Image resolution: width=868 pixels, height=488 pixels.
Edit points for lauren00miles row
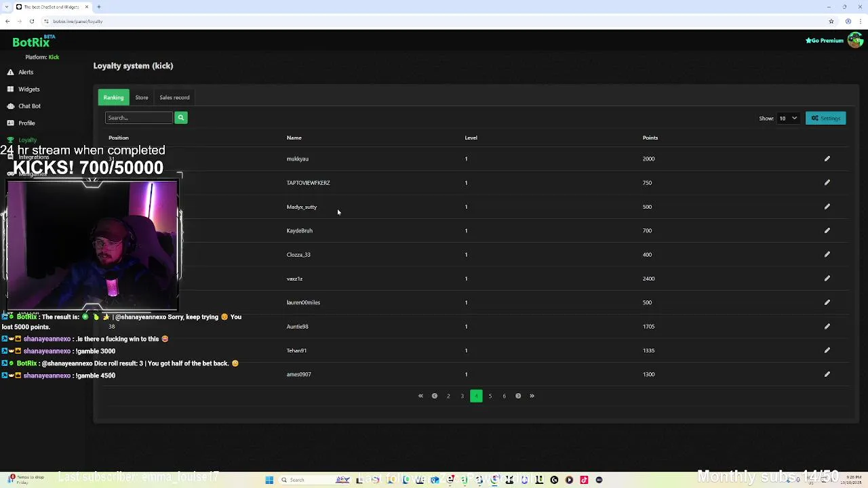(827, 302)
